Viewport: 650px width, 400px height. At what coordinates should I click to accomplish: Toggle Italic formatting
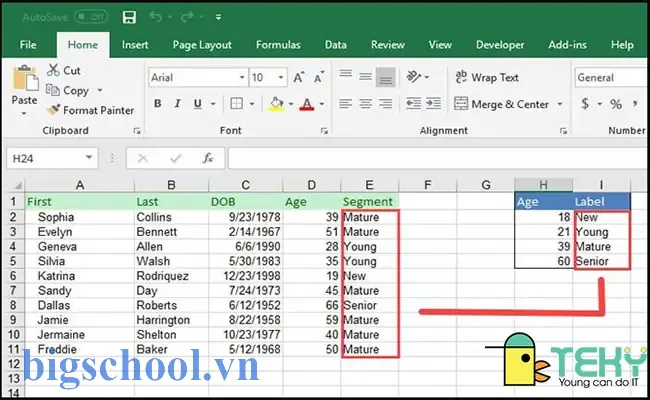click(177, 104)
